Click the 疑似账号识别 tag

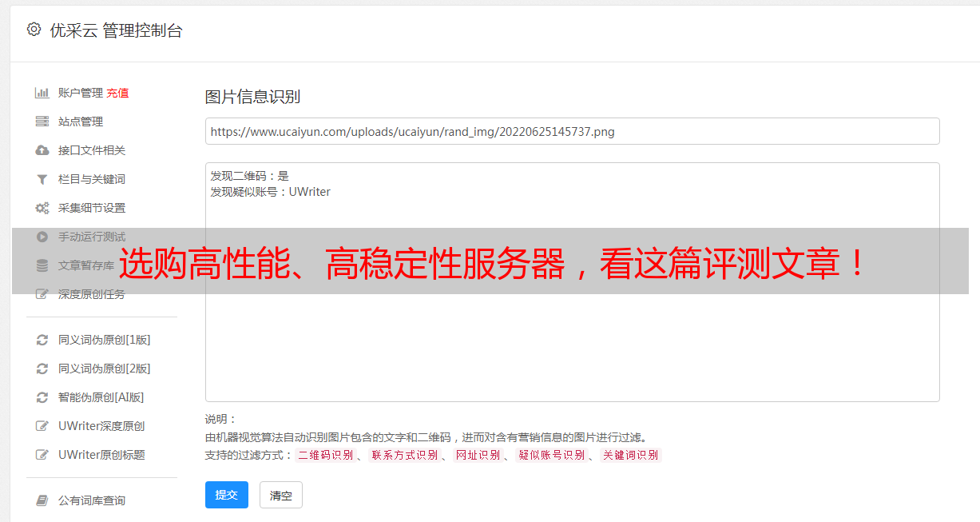551,455
